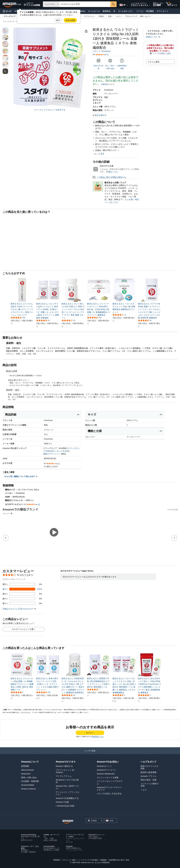Click the orange search magnifier button
This screenshot has width=180, height=868.
point(113,4)
